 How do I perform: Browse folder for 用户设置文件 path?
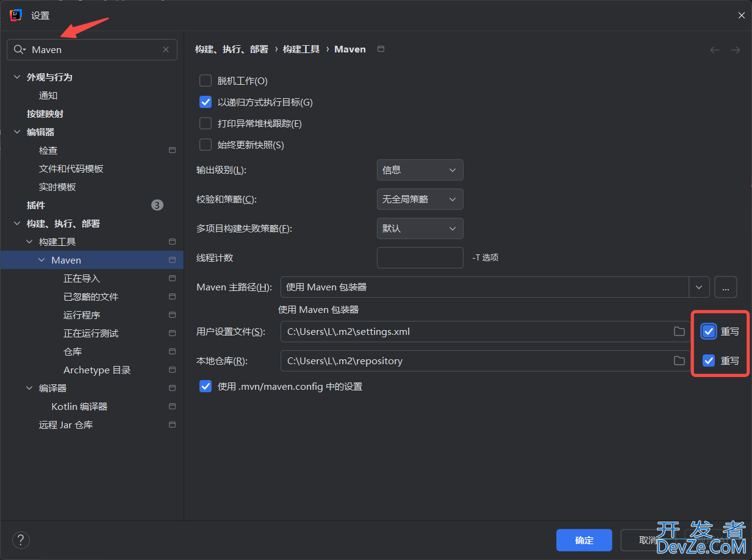pyautogui.click(x=679, y=331)
